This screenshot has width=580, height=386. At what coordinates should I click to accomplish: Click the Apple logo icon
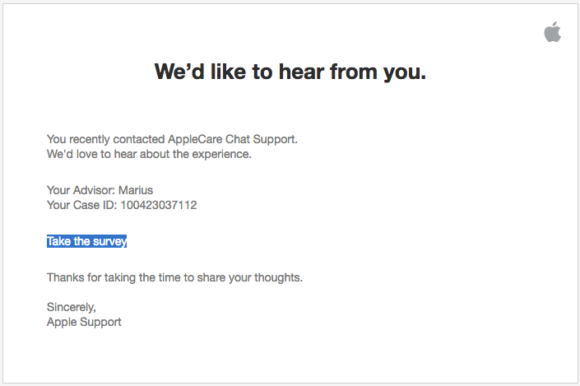[x=552, y=32]
